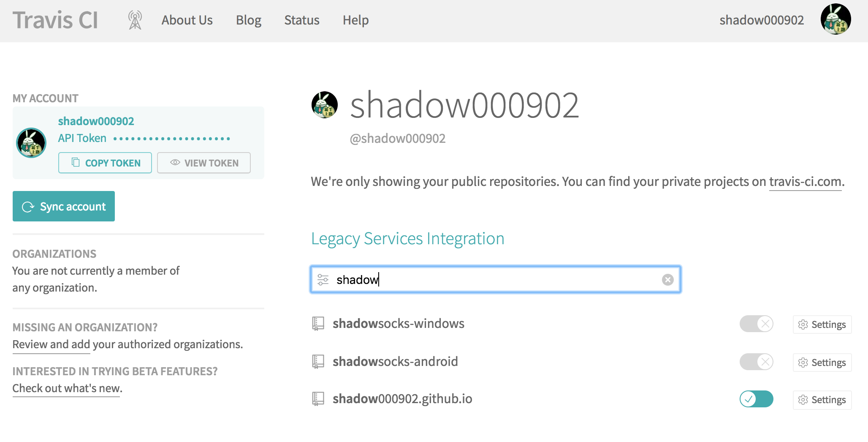Open the shadowsocks-android repository
868x442 pixels.
[x=395, y=362]
